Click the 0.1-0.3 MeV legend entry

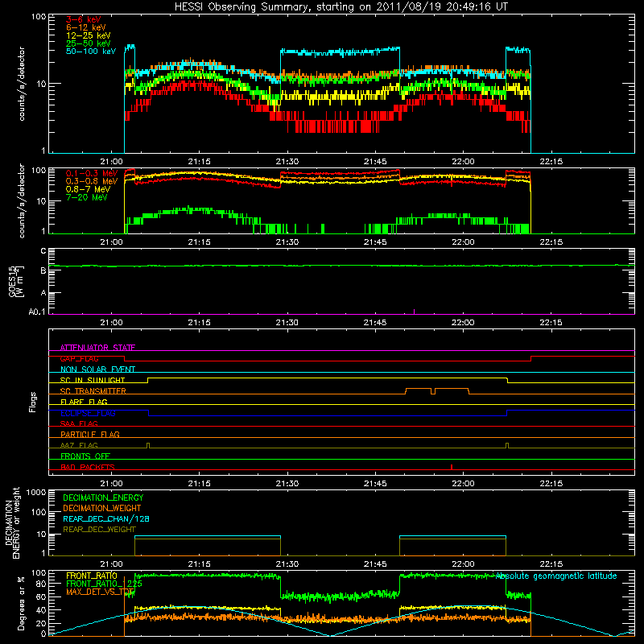click(x=92, y=173)
